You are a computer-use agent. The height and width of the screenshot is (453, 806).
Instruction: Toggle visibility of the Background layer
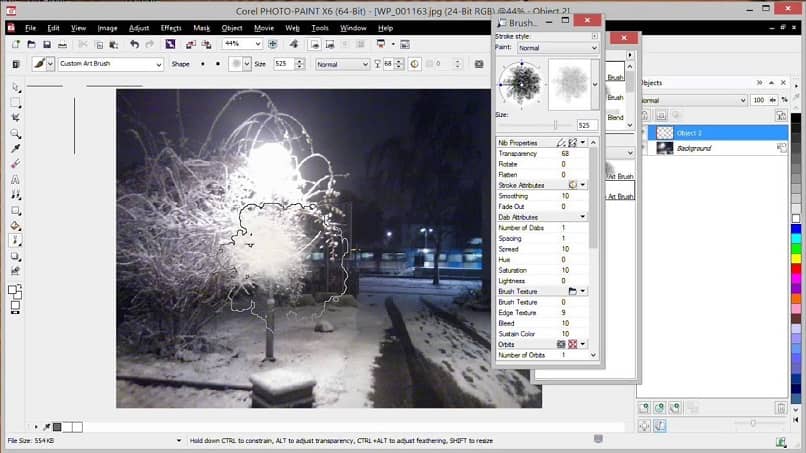644,148
